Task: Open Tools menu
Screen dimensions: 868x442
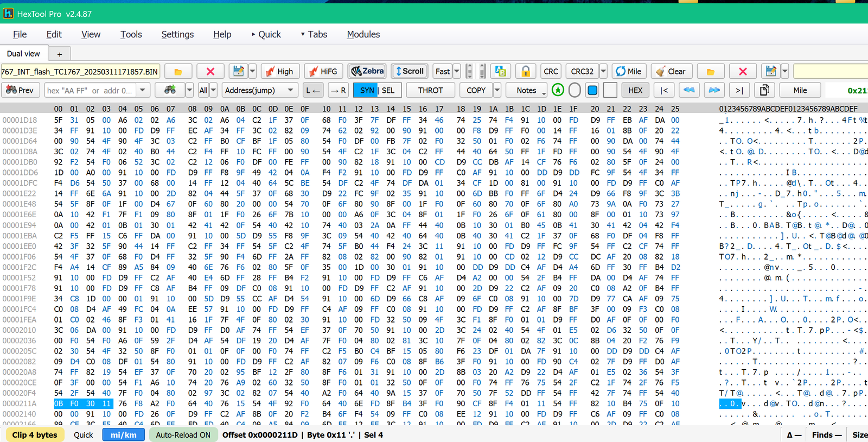Action: pos(131,34)
